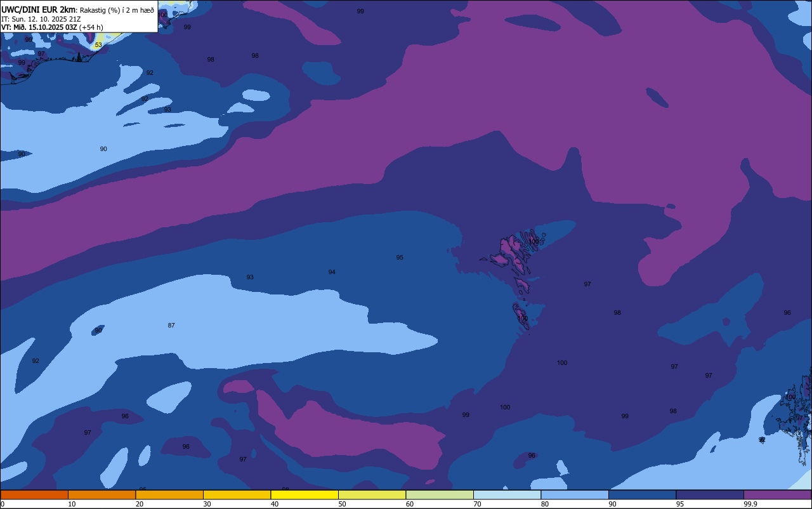Click legend tick label '20'
Viewport: 812px width, 509px height.
tap(140, 504)
